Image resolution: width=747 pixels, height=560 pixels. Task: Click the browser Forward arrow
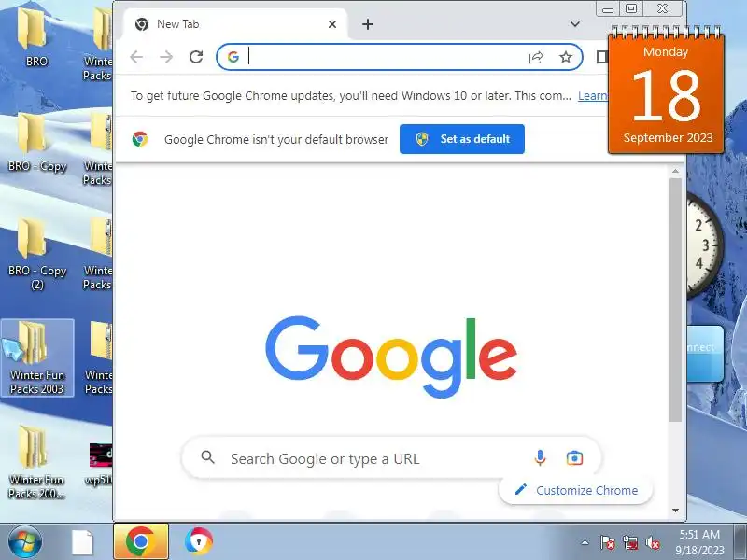pyautogui.click(x=166, y=57)
